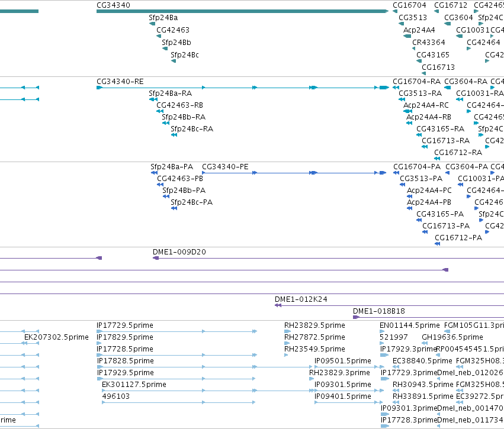Select the IP09301.5prime EST

(349, 391)
